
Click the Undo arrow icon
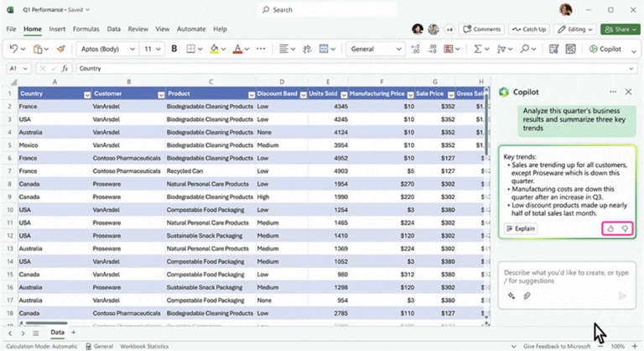click(x=15, y=49)
